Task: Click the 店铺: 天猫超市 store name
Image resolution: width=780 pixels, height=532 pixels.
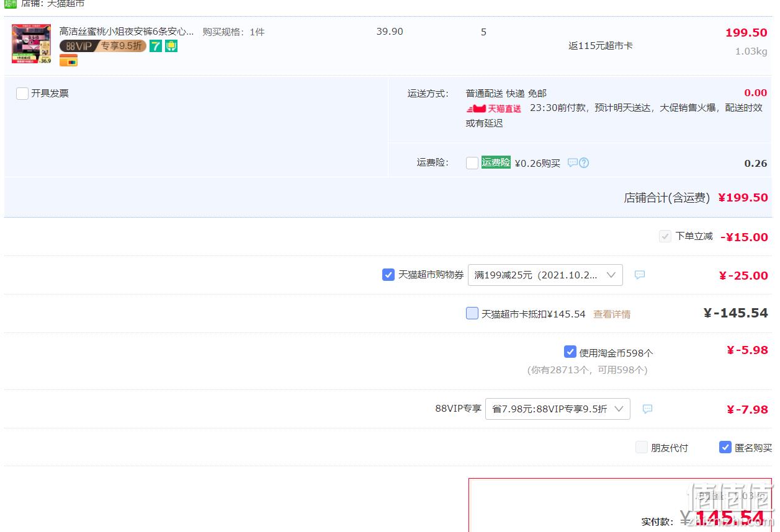Action: [x=53, y=4]
